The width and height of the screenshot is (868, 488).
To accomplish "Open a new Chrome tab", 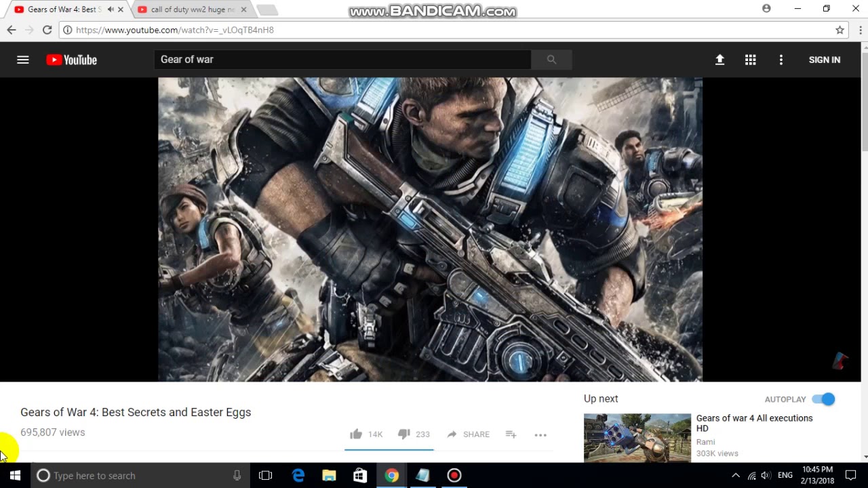I will click(x=267, y=10).
